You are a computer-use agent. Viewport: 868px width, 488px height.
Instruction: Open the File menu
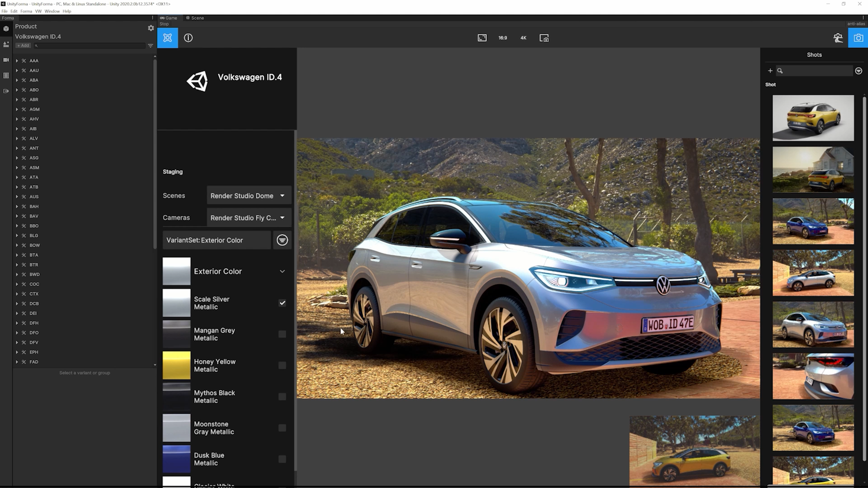click(x=5, y=11)
